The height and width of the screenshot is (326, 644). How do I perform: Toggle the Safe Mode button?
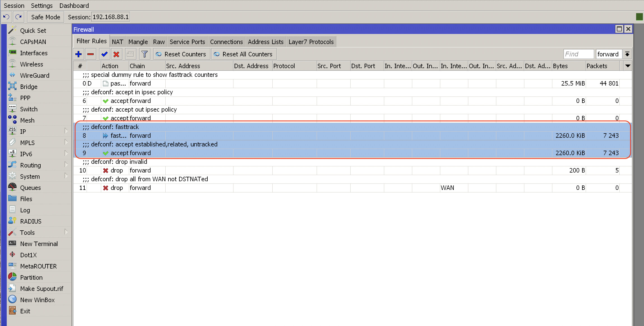click(46, 17)
